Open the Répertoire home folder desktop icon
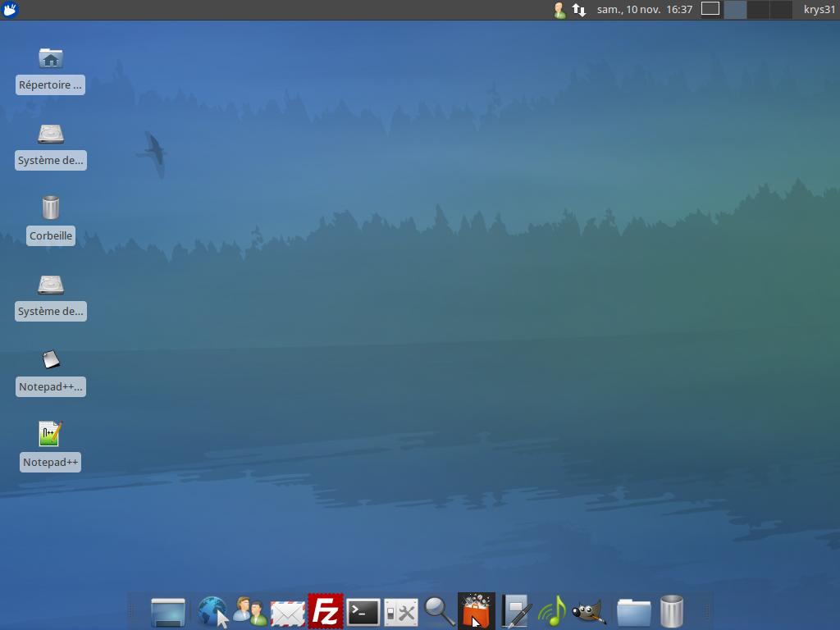 (x=50, y=58)
